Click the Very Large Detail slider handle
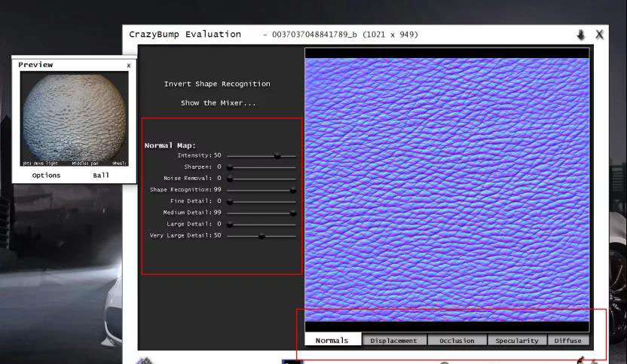627x364 pixels. click(x=262, y=236)
